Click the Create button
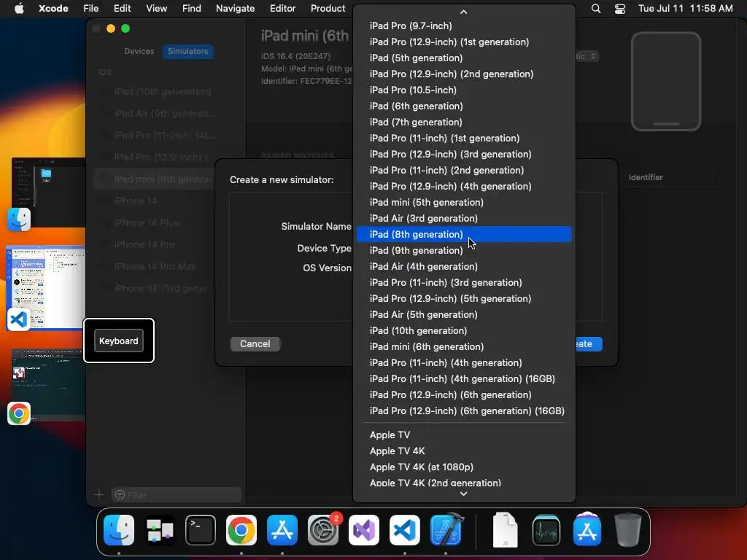This screenshot has width=747, height=560. coord(589,344)
